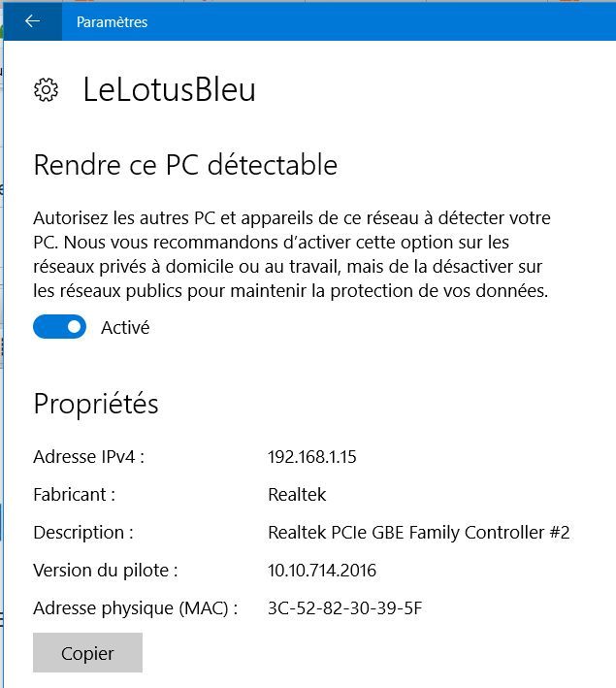Screen dimensions: 616x688
Task: Click the "Adresse physique (MAC)" label
Action: (x=135, y=608)
